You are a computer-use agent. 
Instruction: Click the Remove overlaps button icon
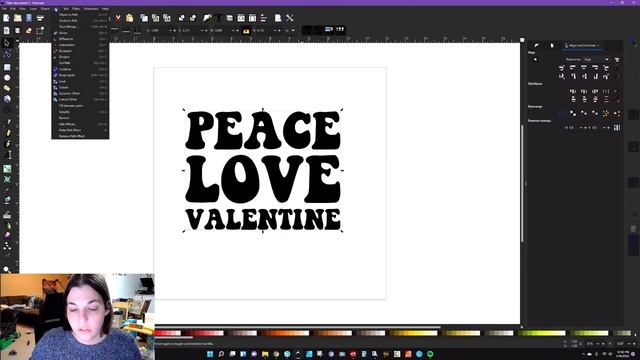617,128
